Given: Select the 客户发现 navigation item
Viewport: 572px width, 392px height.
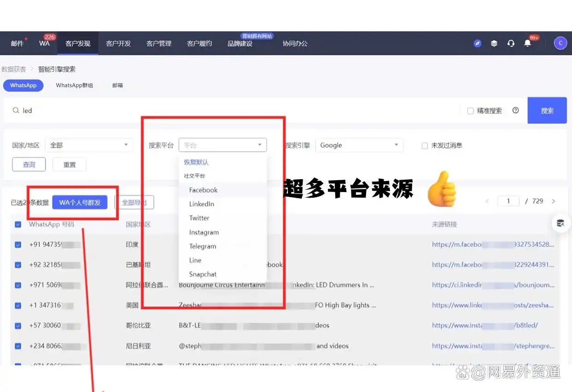Looking at the screenshot, I should pos(78,43).
